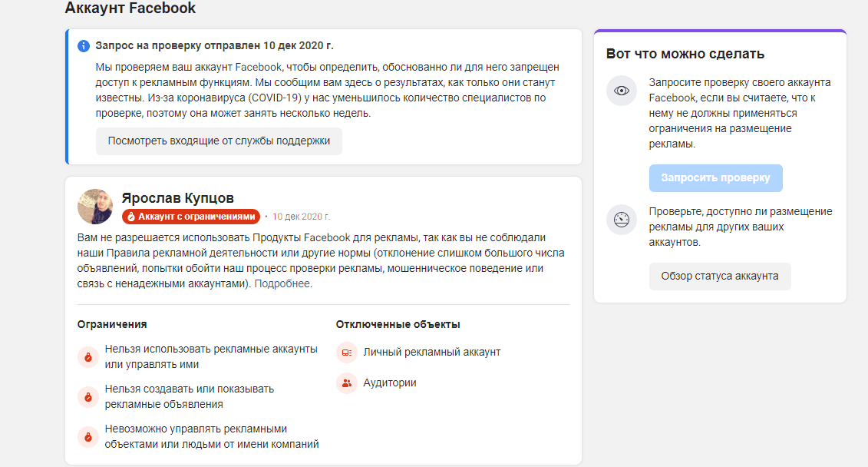
Task: Click the blue info icon in review notice
Action: (84, 46)
